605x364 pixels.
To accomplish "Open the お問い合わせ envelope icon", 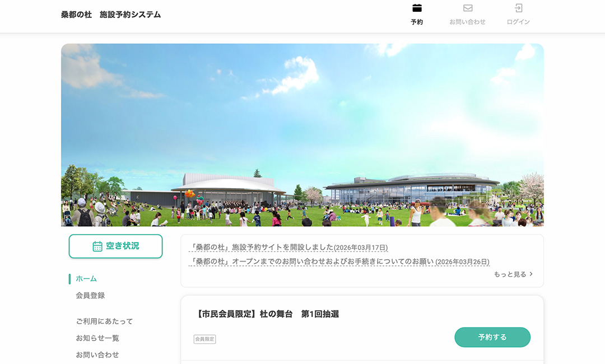I will pos(468,8).
